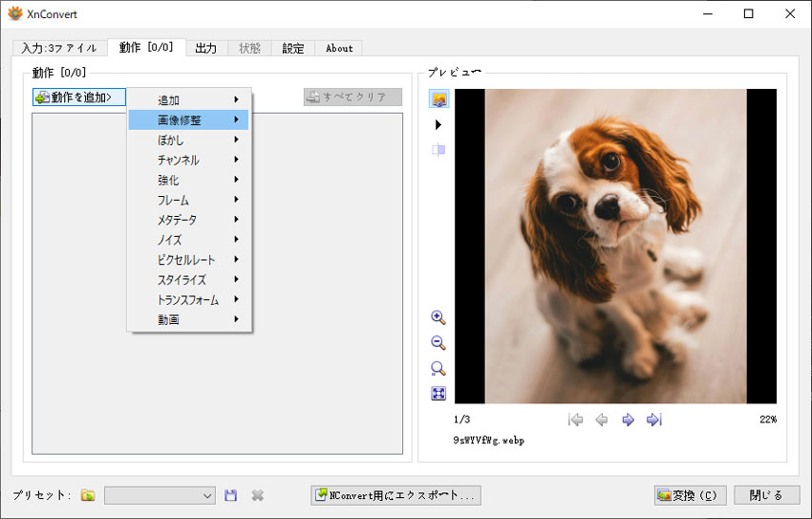Viewport: 812px width, 519px height.
Task: Go to first preview image
Action: point(575,420)
